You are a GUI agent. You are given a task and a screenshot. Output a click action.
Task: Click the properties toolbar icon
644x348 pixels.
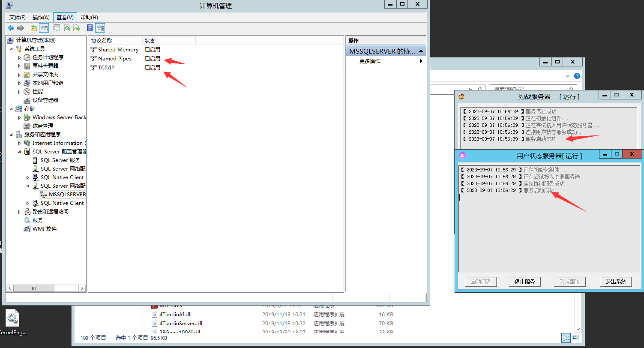point(57,28)
